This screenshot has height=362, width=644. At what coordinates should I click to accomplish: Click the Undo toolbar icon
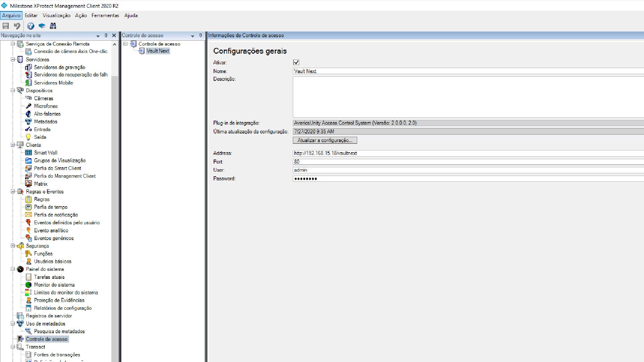[x=17, y=26]
